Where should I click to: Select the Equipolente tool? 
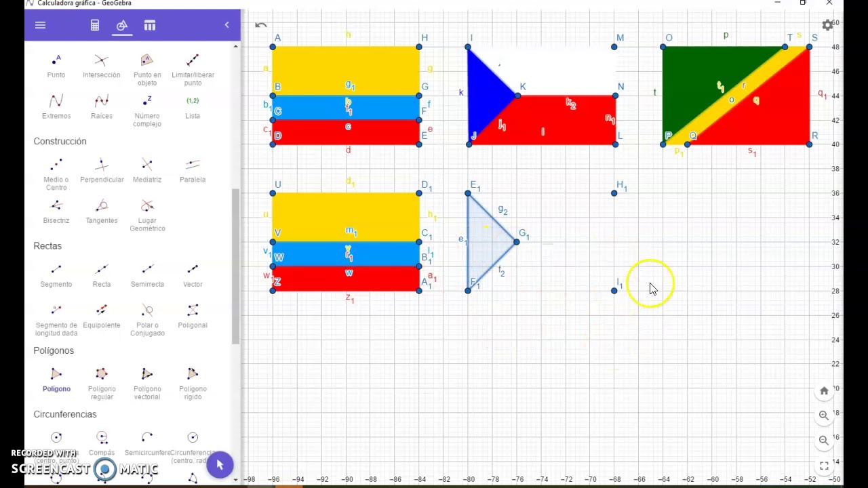click(x=102, y=316)
